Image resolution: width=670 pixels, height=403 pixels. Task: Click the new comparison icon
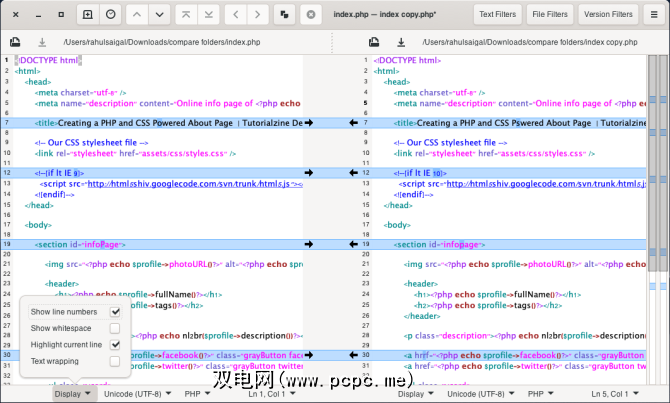click(88, 15)
